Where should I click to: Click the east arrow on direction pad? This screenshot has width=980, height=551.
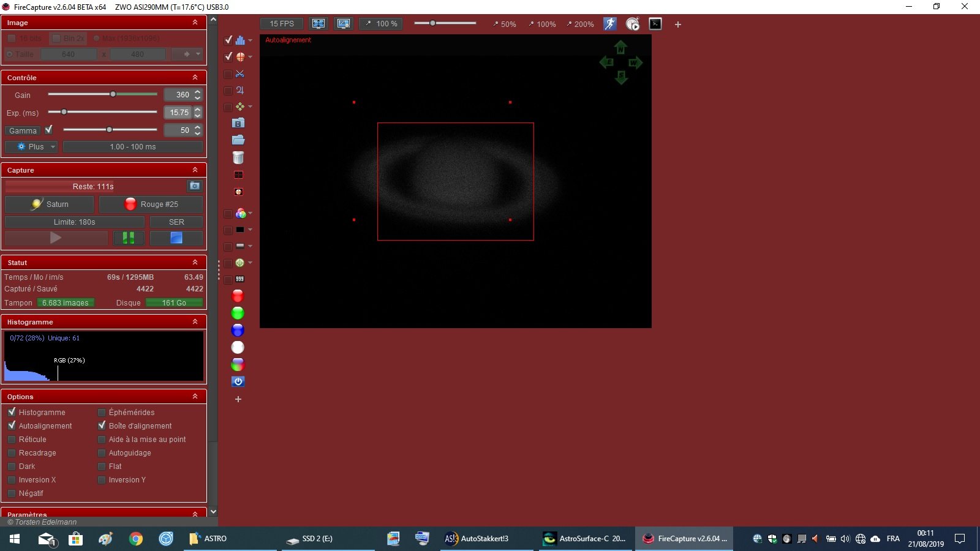[x=607, y=62]
